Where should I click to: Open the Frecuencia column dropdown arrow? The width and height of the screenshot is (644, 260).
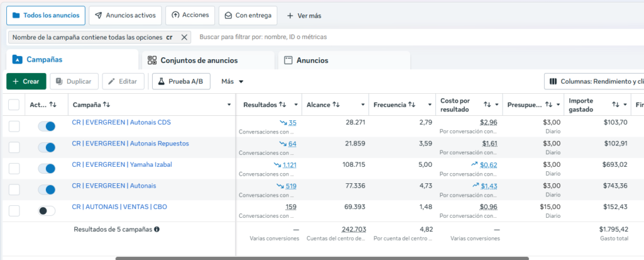[x=430, y=105]
